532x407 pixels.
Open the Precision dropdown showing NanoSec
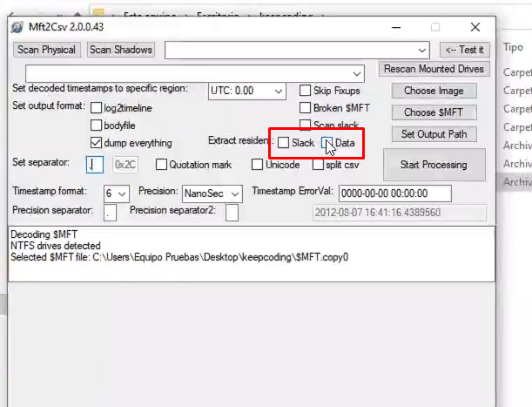point(212,194)
